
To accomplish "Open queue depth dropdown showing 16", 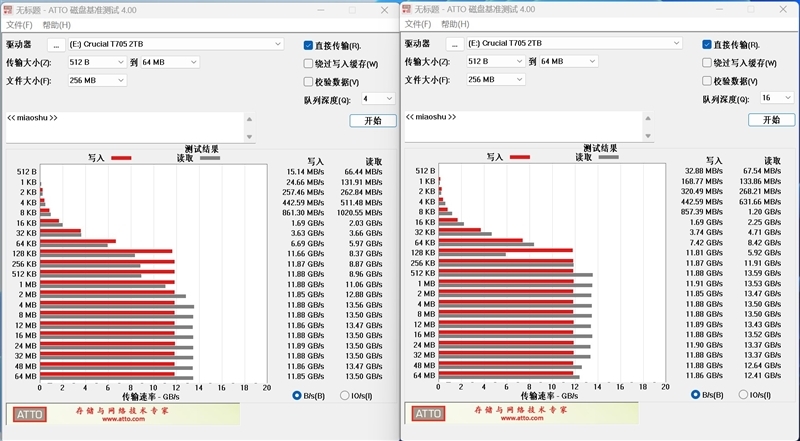I will pyautogui.click(x=776, y=97).
